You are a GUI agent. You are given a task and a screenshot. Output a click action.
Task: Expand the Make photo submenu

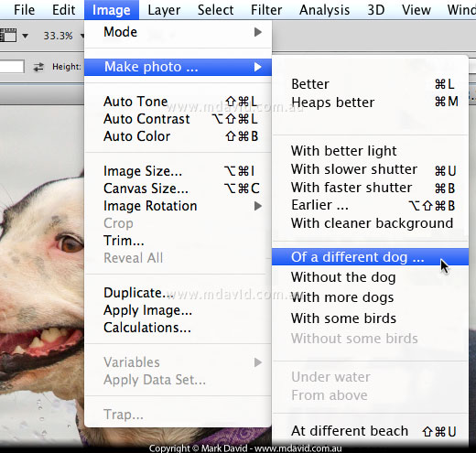(178, 67)
